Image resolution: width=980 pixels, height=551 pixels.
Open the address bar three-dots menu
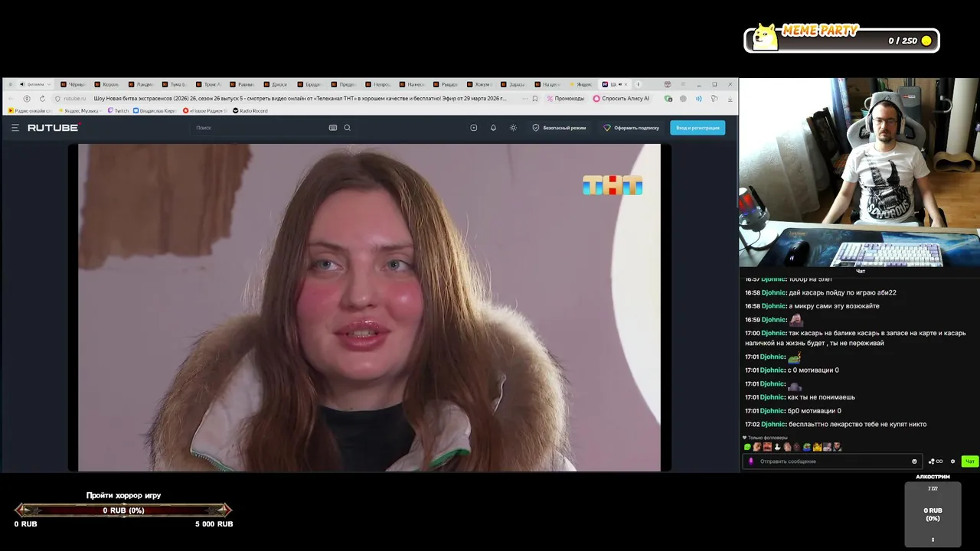tap(524, 99)
